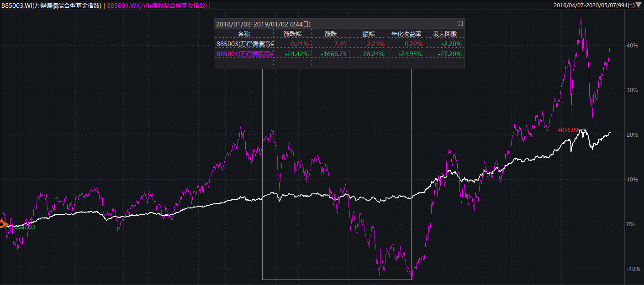Click the -24.42% change value cell
The width and height of the screenshot is (644, 285).
pos(296,54)
